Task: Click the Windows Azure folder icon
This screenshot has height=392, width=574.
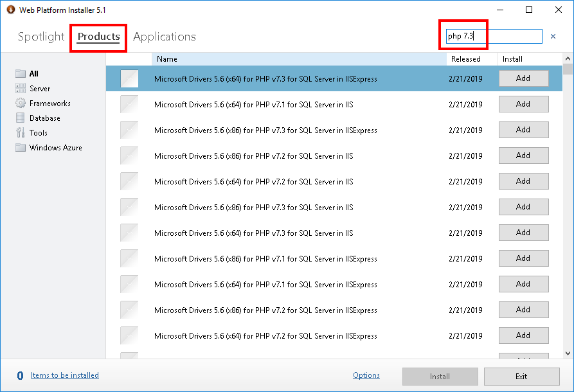Action: (21, 148)
